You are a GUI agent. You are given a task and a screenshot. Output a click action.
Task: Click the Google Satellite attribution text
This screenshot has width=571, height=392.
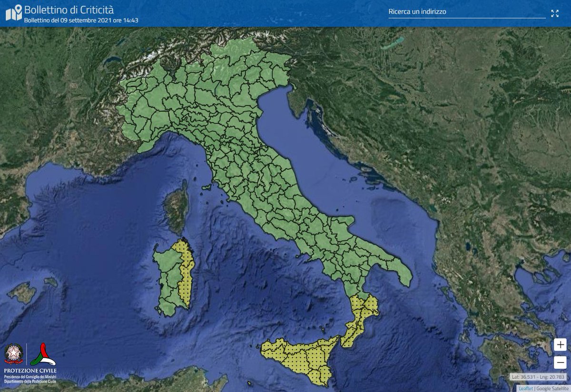pos(552,388)
